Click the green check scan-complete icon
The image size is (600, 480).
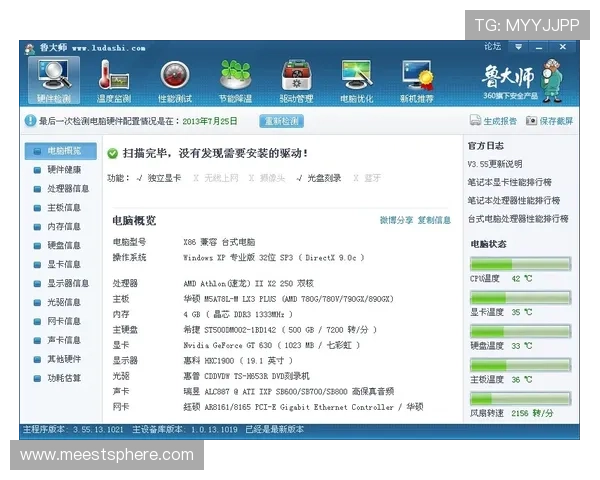(x=112, y=153)
